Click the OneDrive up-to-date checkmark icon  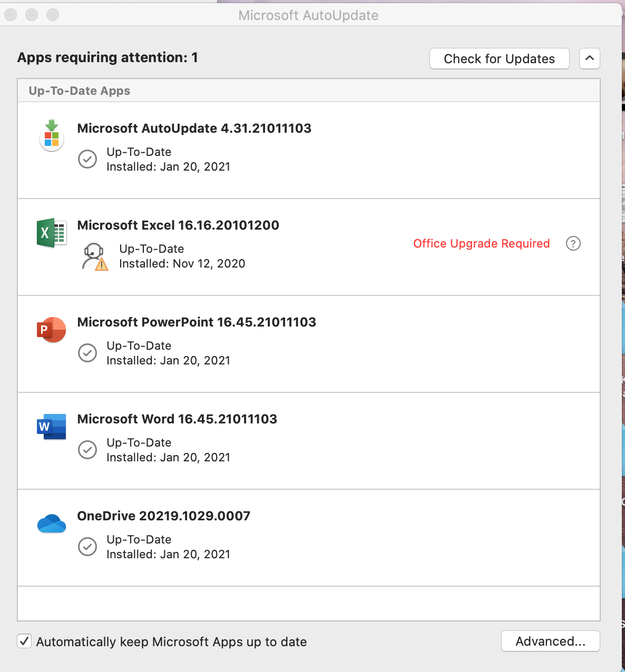pyautogui.click(x=87, y=547)
